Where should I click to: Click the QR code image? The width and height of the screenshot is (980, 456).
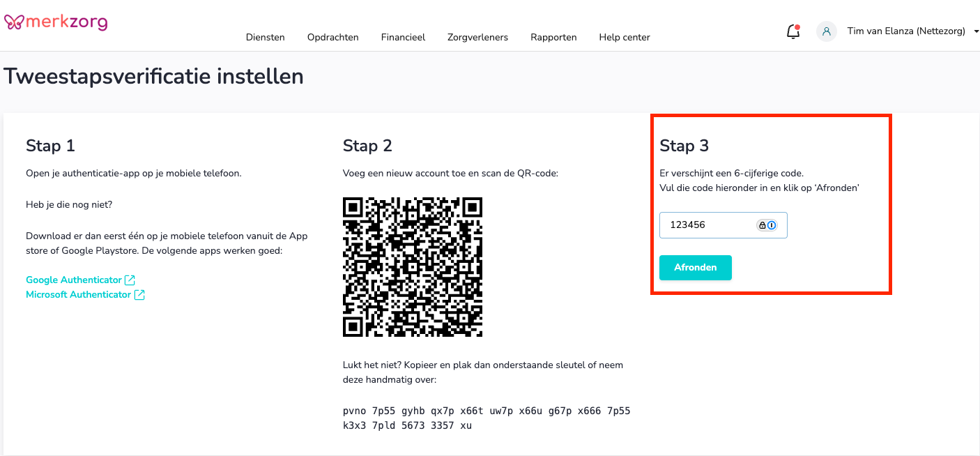[413, 267]
